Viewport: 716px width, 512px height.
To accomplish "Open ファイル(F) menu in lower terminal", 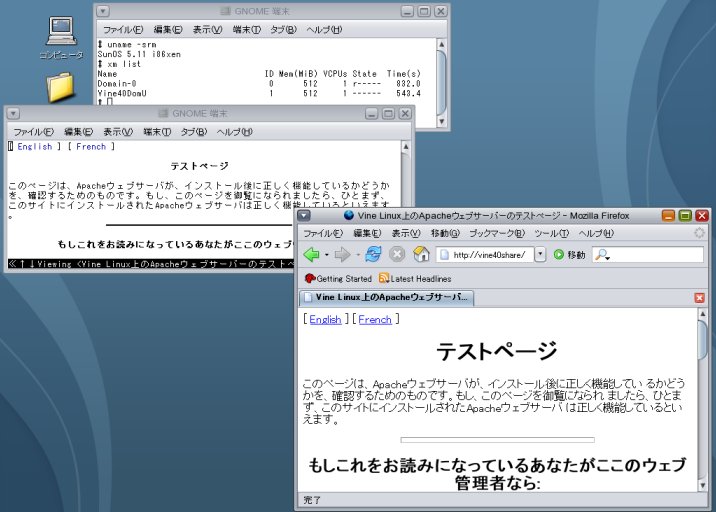I will 33,132.
